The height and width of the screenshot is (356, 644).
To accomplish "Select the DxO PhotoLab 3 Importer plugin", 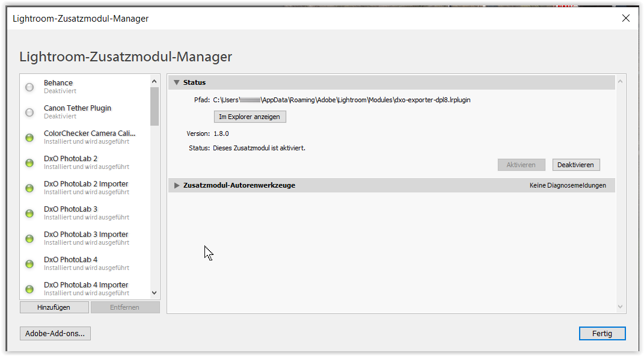I will [85, 238].
